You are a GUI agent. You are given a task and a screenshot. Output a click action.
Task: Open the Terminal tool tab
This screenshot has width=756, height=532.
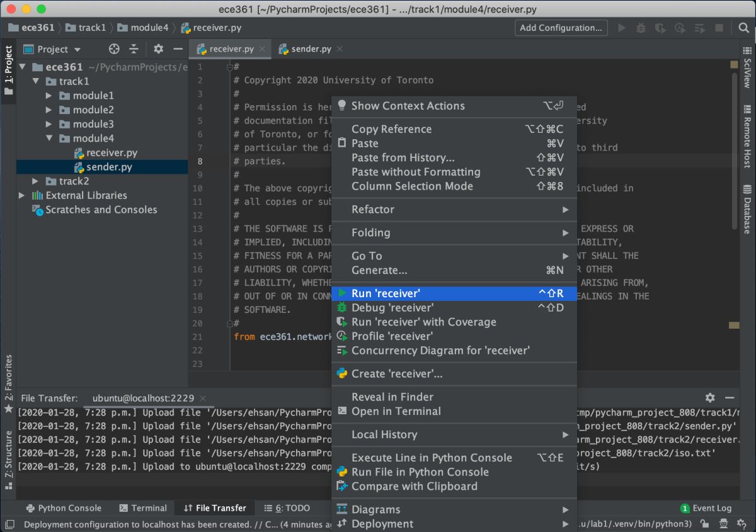coord(143,508)
